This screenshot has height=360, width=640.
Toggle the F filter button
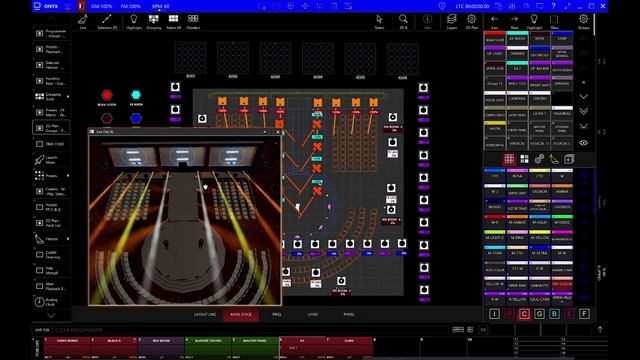point(584,314)
